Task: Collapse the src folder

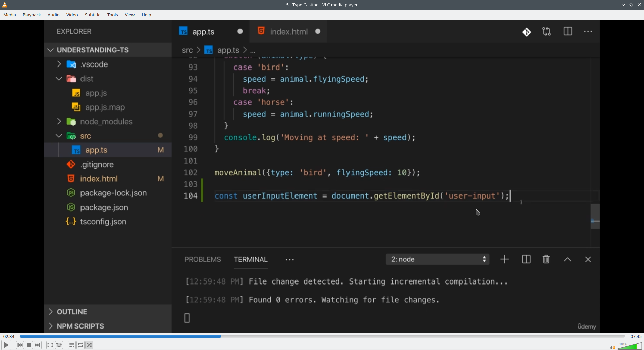Action: 108,136
